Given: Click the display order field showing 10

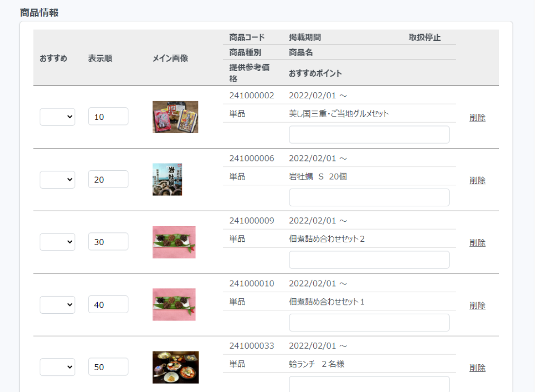Looking at the screenshot, I should [x=108, y=117].
